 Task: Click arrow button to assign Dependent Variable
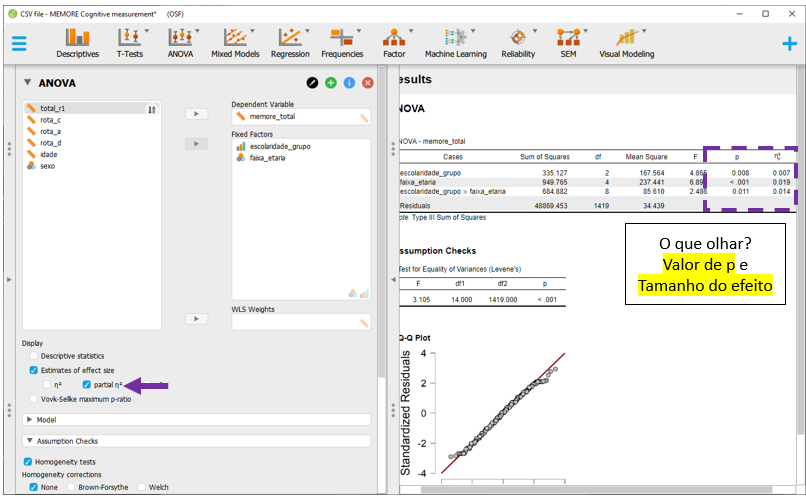197,115
